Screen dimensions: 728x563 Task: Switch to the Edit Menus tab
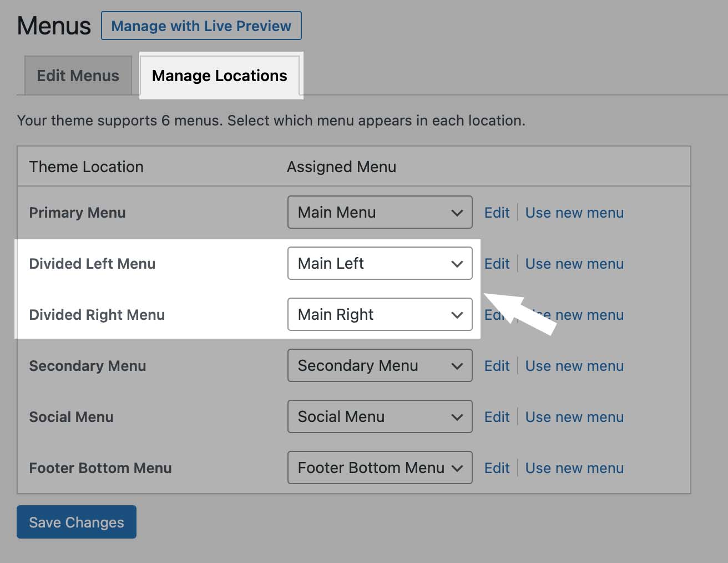point(78,76)
